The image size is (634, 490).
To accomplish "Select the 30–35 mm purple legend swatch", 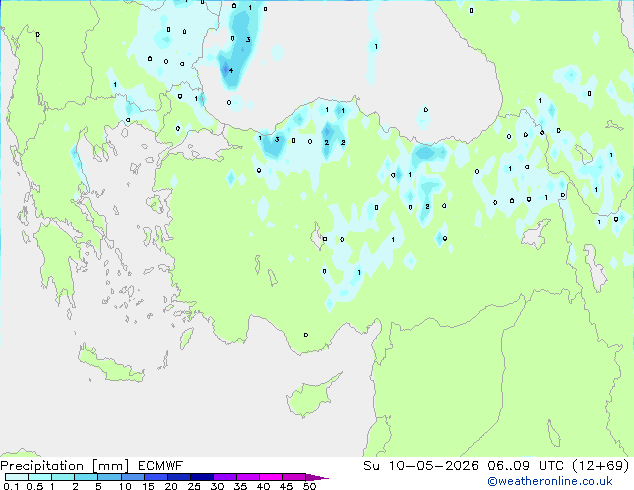I will 224,477.
